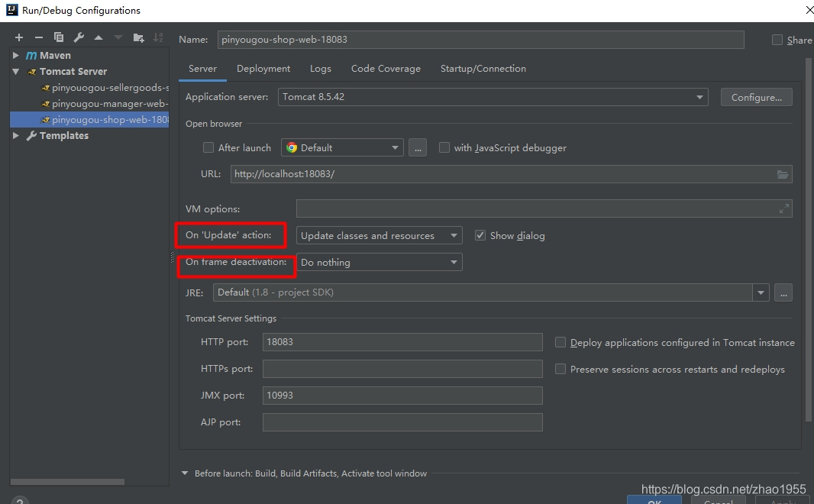Collapse the Tomcat Server tree node
Viewport: 814px width, 504px height.
15,72
